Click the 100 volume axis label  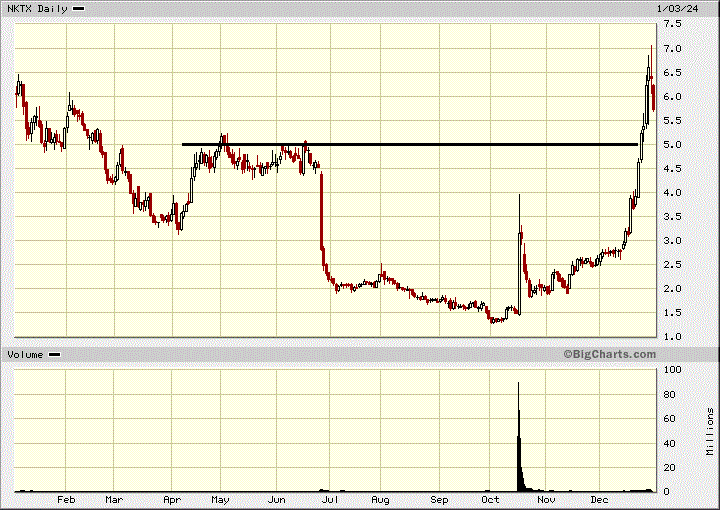(673, 370)
